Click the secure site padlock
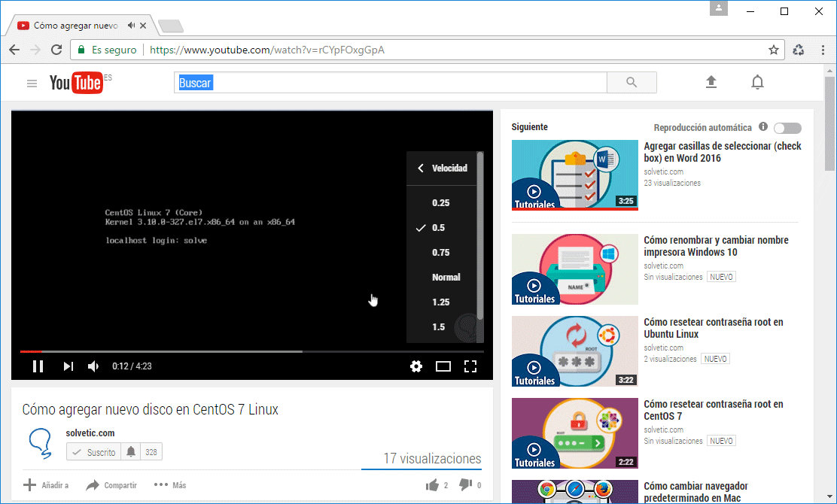The height and width of the screenshot is (504, 837). (81, 50)
